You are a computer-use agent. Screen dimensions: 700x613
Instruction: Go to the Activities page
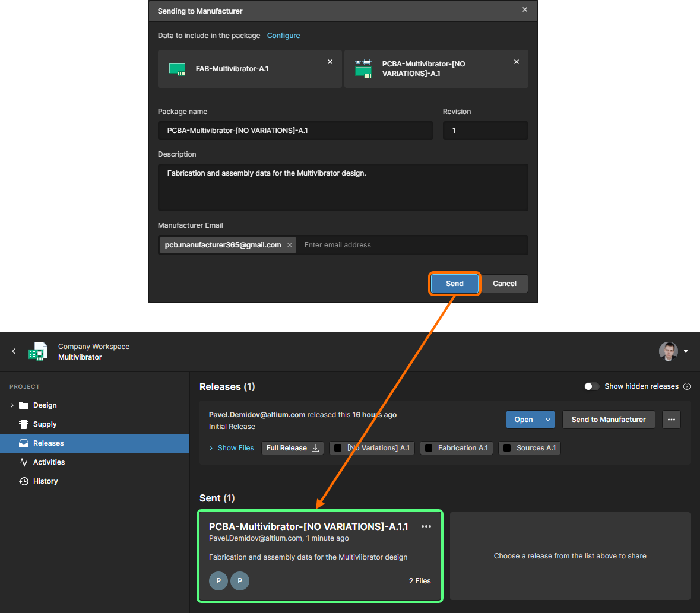click(x=49, y=462)
